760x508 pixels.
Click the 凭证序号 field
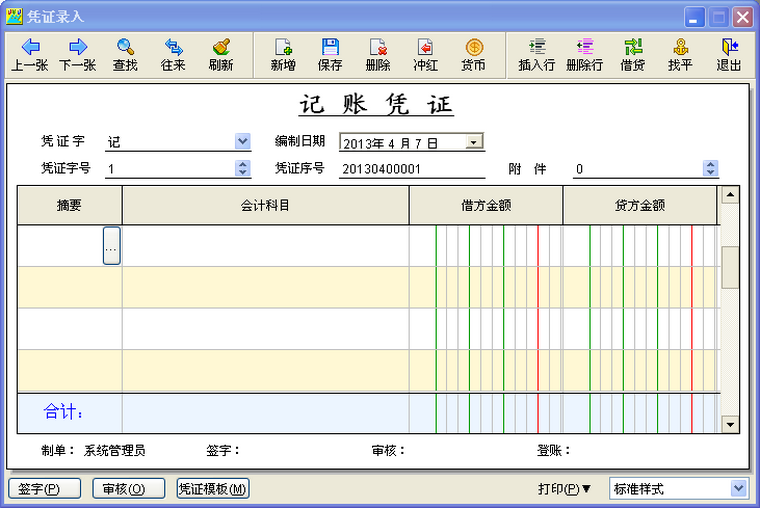[412, 169]
